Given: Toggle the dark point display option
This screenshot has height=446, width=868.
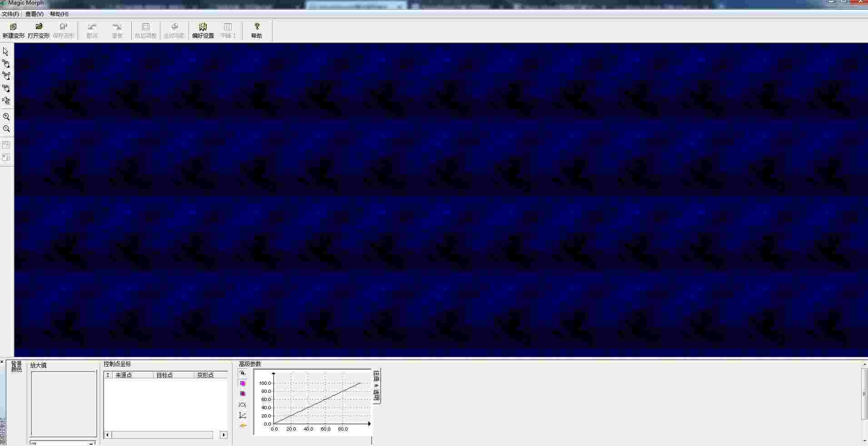Looking at the screenshot, I should click(x=243, y=393).
